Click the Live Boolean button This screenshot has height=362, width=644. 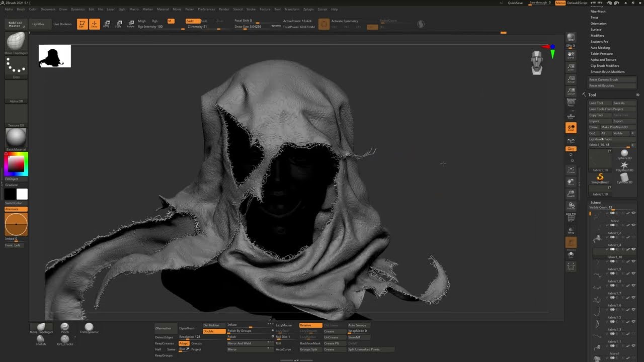pos(62,24)
